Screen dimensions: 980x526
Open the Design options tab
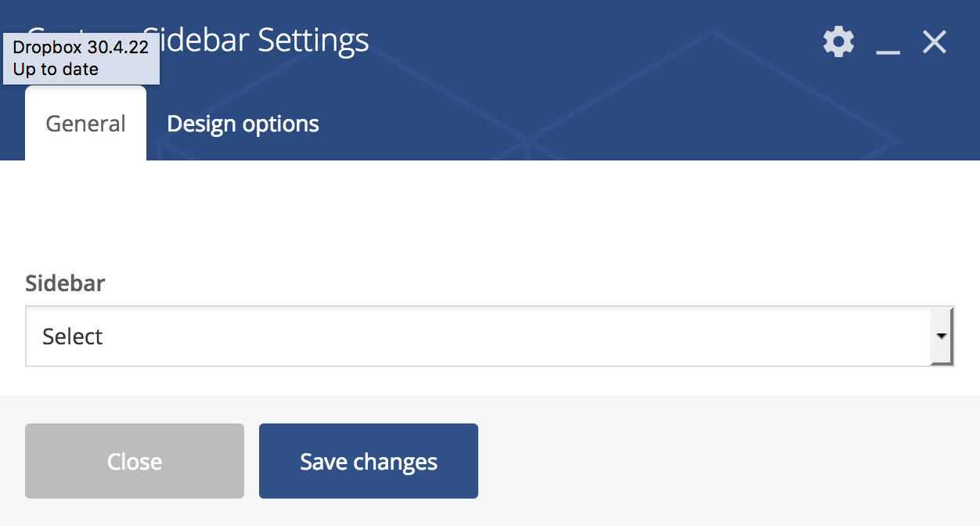pos(243,124)
